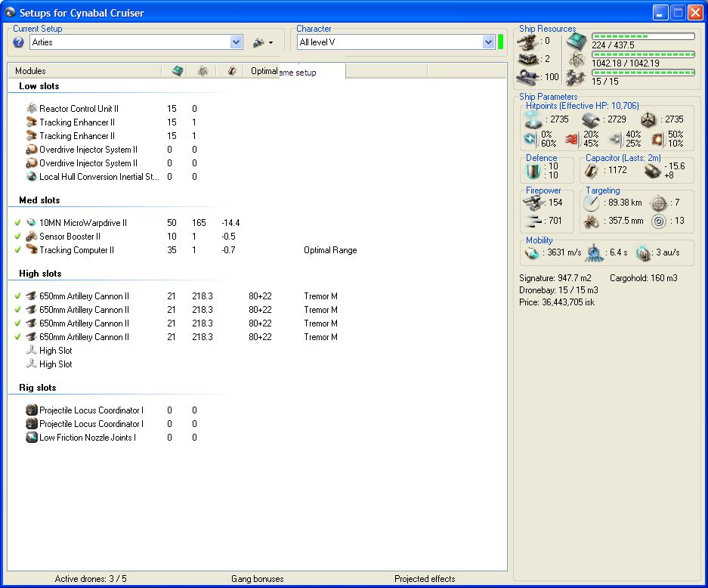Toggle the Tracking Computer II active checkmark
This screenshot has width=708, height=588.
point(17,249)
